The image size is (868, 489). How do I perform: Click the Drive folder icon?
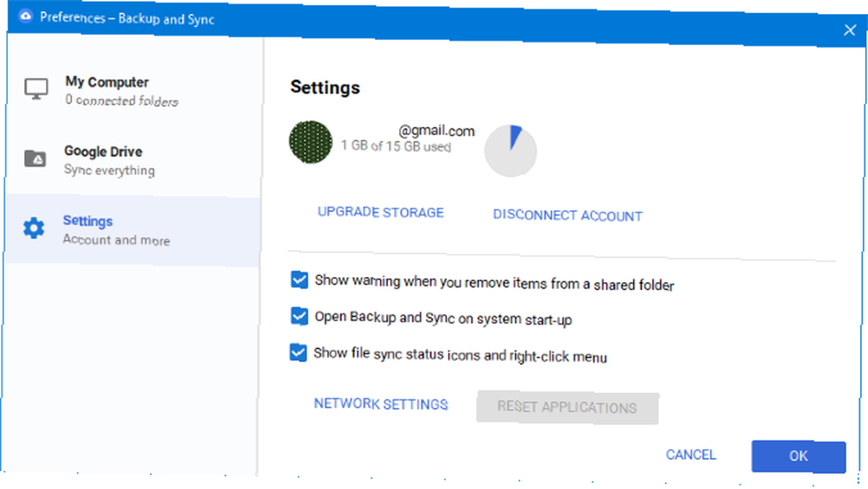click(36, 158)
